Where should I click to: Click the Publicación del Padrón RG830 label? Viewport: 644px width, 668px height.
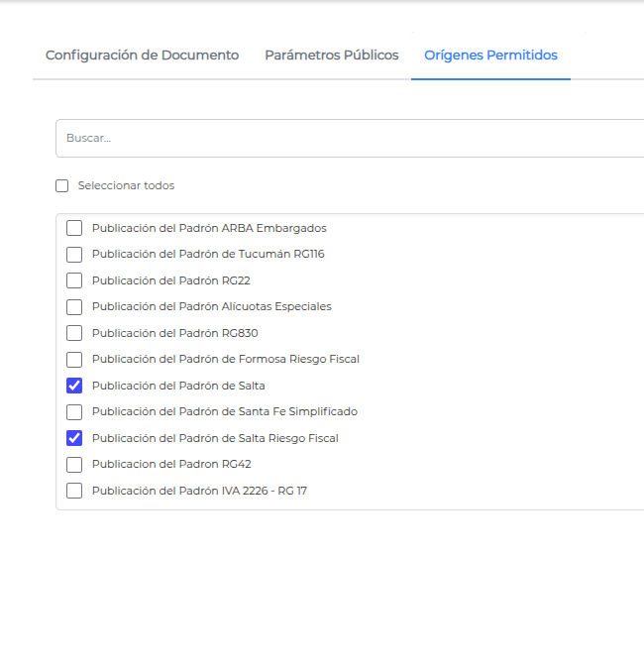[x=175, y=333]
